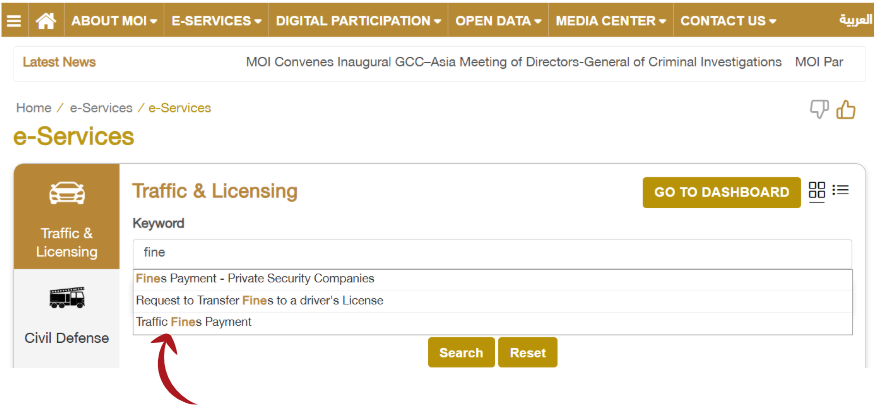Click the thumbs down feedback icon
This screenshot has width=874, height=412.
pyautogui.click(x=819, y=109)
